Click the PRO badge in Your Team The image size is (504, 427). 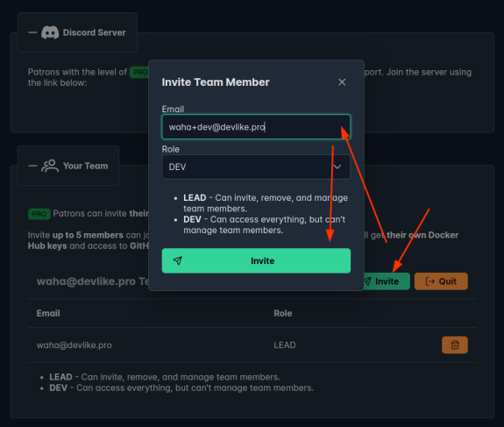(39, 214)
